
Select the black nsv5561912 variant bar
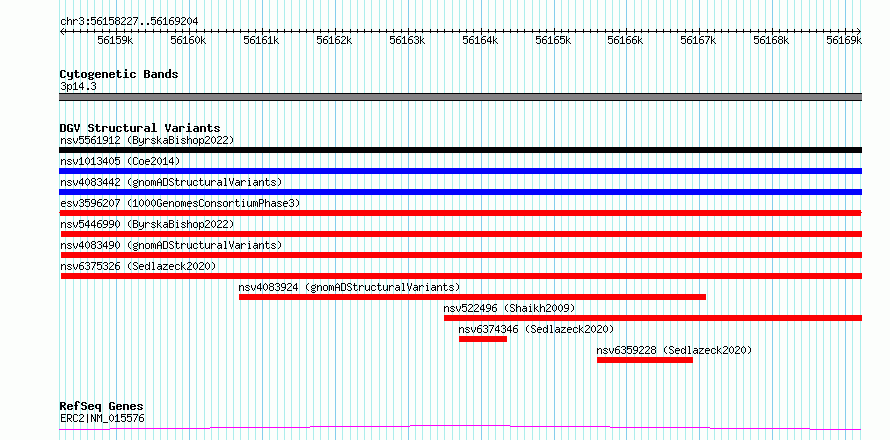461,150
